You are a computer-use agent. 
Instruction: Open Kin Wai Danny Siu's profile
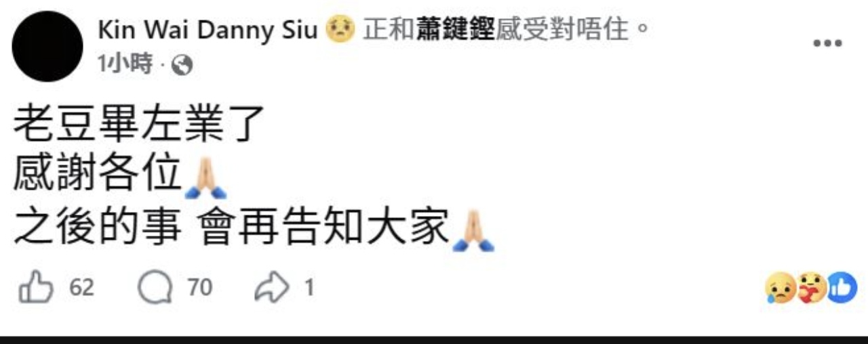(208, 29)
